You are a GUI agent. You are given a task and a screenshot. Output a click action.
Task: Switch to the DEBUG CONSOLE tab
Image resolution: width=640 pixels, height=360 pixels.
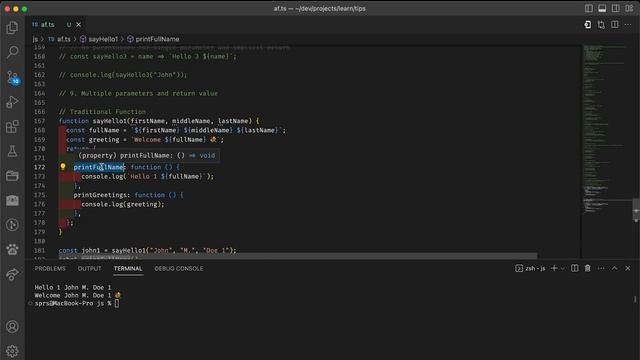pyautogui.click(x=179, y=269)
